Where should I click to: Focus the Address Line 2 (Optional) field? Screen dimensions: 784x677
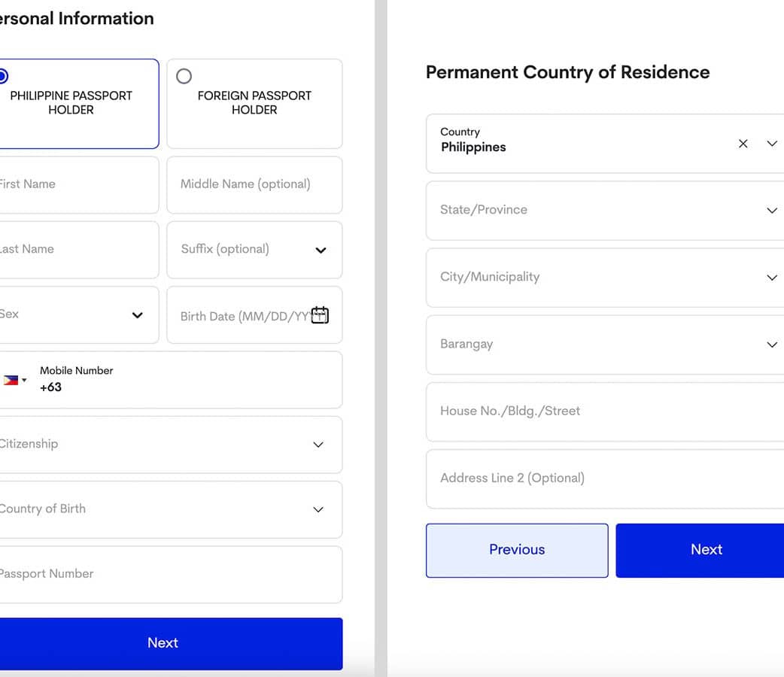pyautogui.click(x=602, y=478)
